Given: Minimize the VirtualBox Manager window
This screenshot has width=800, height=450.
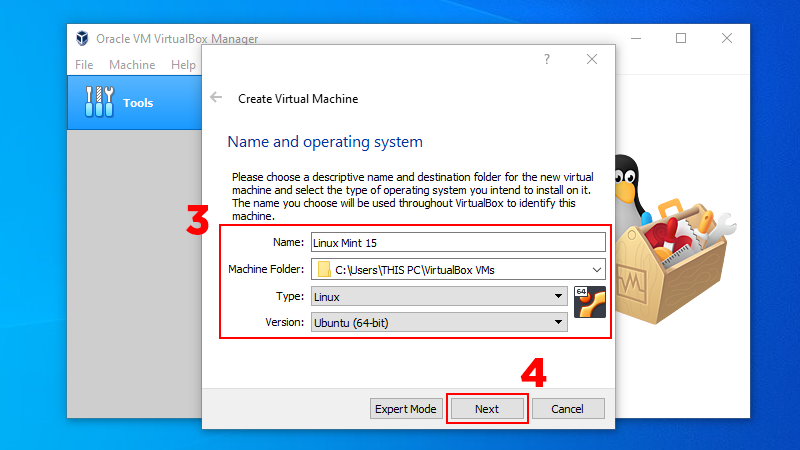Looking at the screenshot, I should 636,38.
